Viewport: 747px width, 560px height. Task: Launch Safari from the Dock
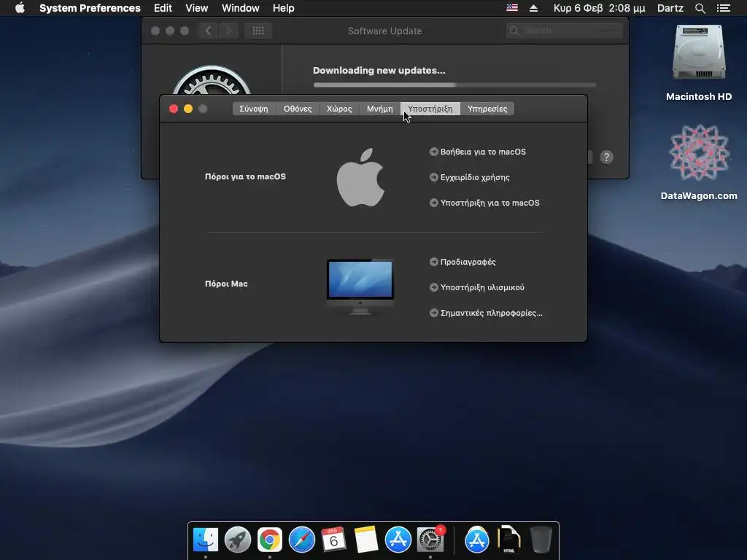(301, 540)
